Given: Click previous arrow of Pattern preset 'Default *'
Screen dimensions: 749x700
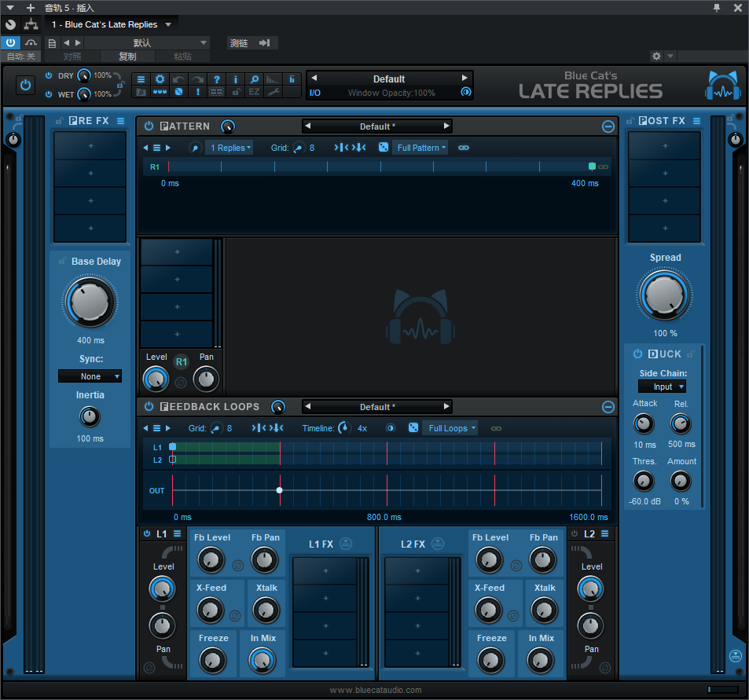Looking at the screenshot, I should (x=308, y=126).
